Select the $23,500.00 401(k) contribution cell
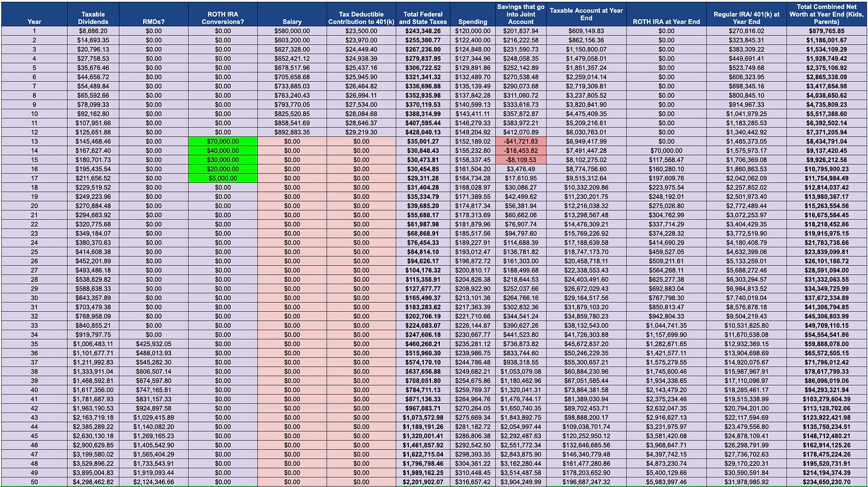The height and width of the screenshot is (487, 868). pyautogui.click(x=361, y=31)
